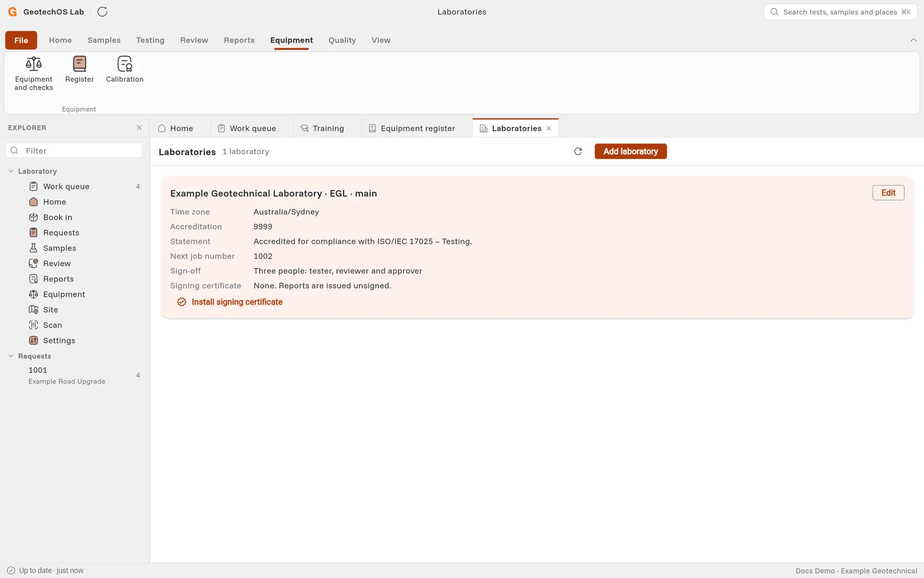Screen dimensions: 924x578
Task: Collapse the Requests tree section
Action: coord(11,356)
